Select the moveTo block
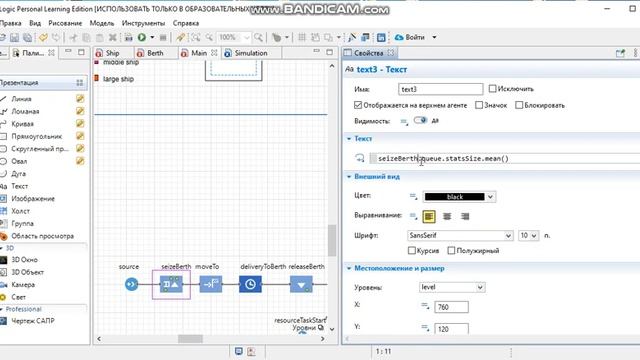This screenshot has width=640, height=360. [x=211, y=284]
